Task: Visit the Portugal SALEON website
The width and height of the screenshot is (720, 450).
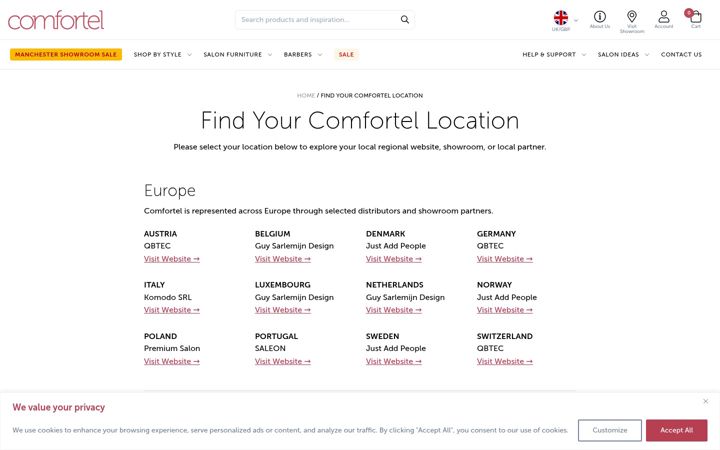Action: [283, 361]
